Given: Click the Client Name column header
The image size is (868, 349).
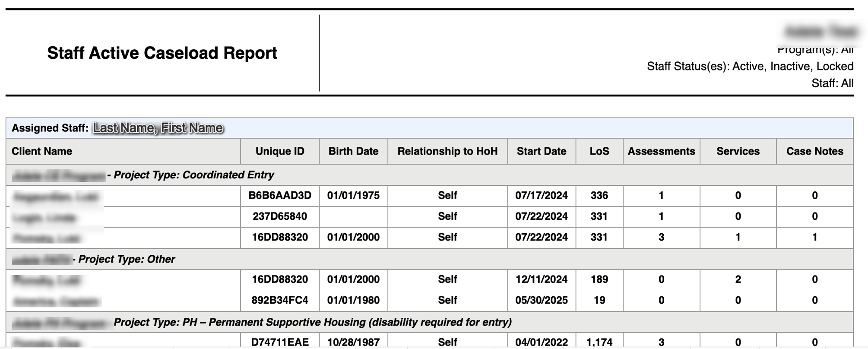Looking at the screenshot, I should (x=42, y=151).
